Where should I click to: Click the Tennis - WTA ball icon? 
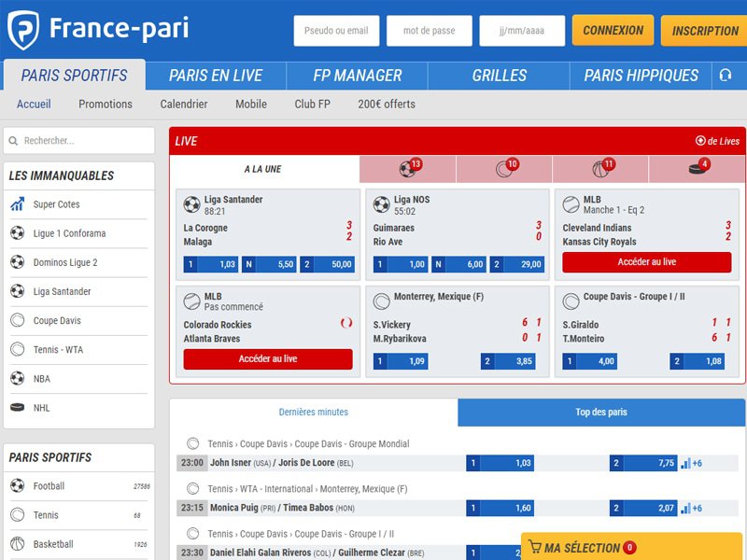pyautogui.click(x=17, y=349)
